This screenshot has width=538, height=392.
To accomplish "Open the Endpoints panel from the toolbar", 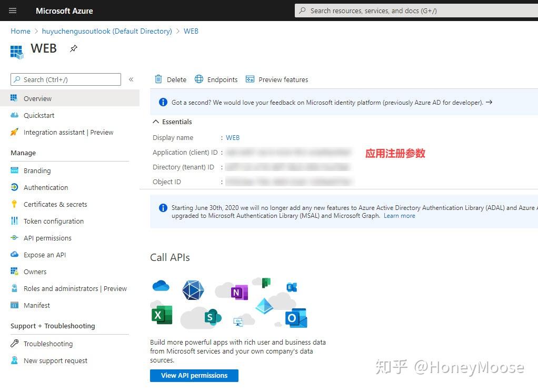I will point(216,79).
